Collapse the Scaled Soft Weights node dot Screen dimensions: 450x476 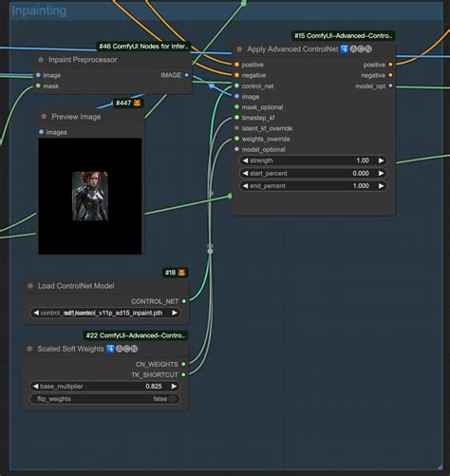[29, 349]
